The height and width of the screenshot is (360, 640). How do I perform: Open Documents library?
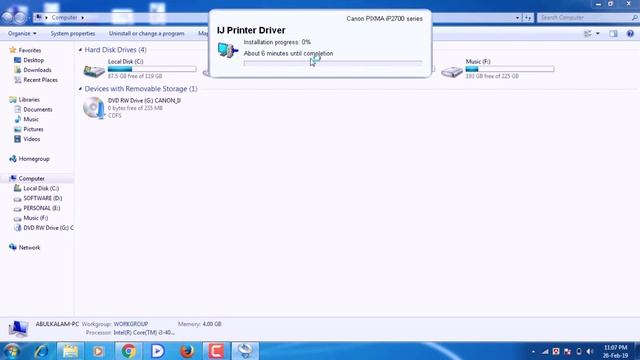[x=38, y=109]
